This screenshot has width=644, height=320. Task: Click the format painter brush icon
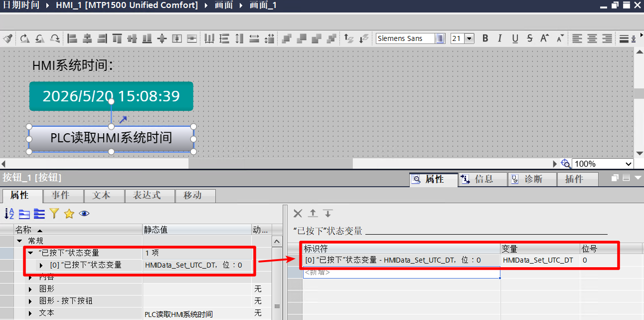tap(7, 38)
